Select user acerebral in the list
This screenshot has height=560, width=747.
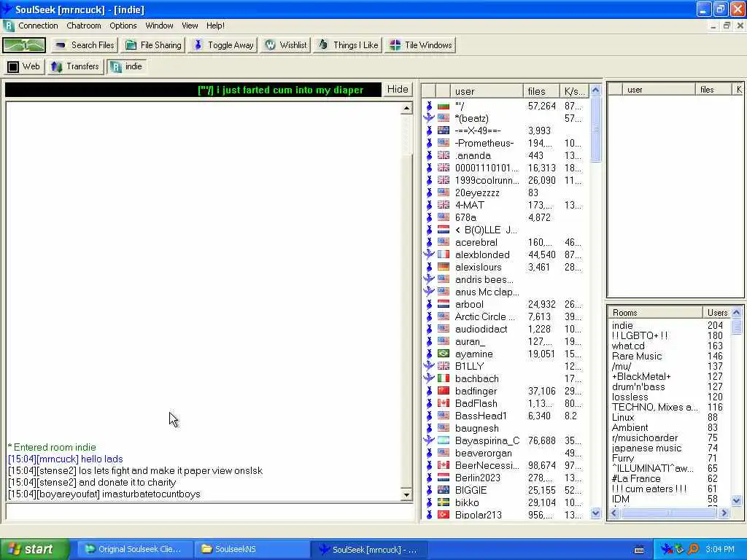476,242
